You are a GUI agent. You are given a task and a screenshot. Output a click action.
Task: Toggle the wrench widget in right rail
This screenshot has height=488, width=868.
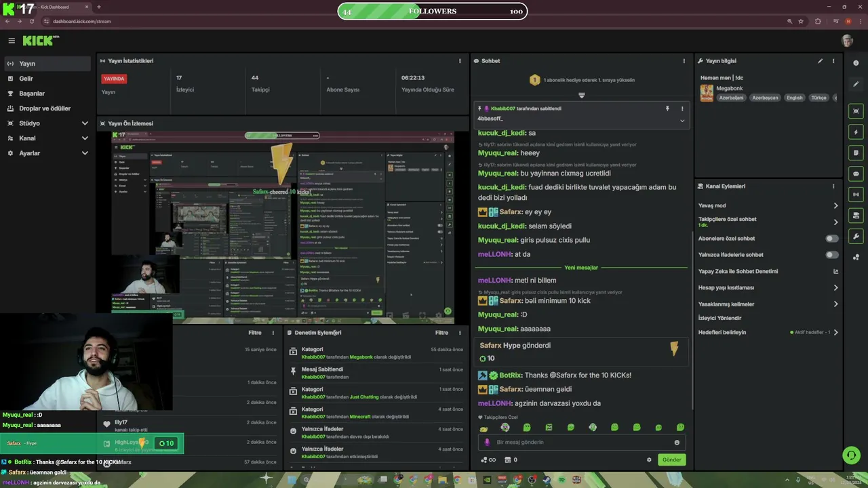pyautogui.click(x=856, y=237)
